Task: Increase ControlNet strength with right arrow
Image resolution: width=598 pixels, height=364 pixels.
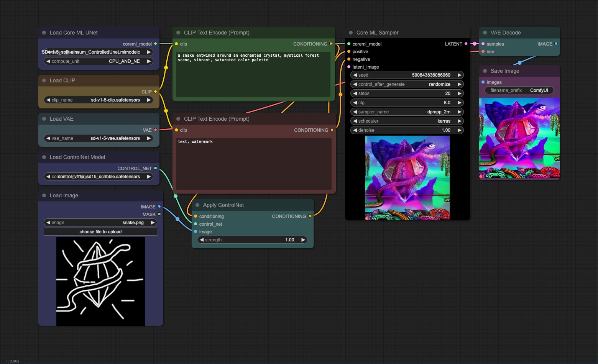Action: pos(303,240)
